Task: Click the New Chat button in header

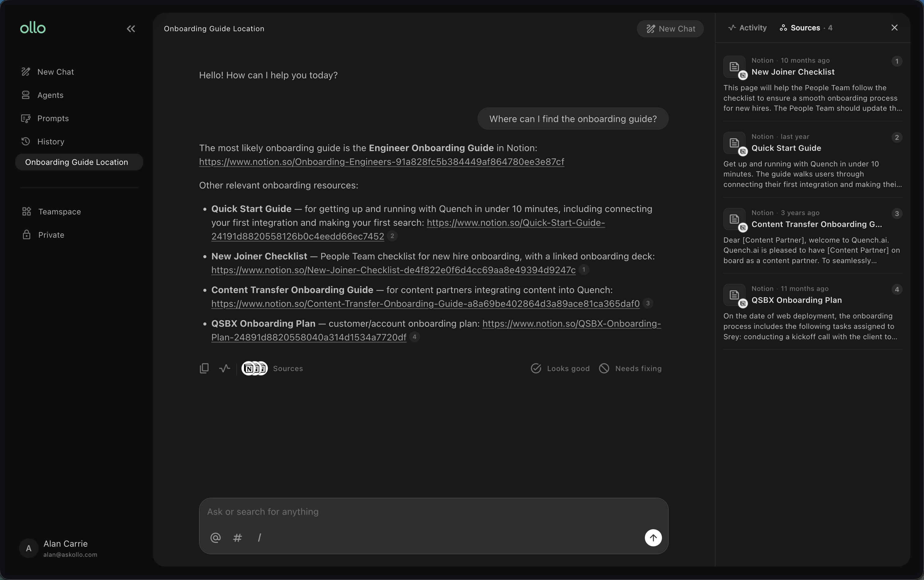Action: 670,29
